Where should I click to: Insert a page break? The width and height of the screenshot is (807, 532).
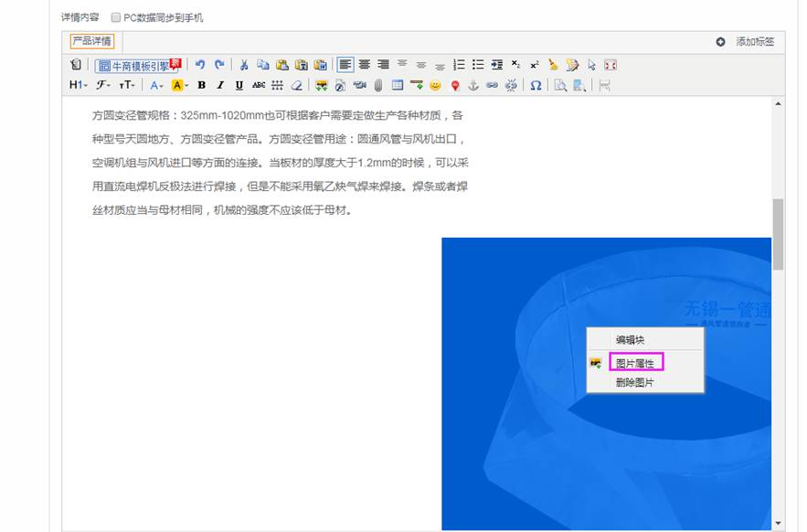[604, 85]
